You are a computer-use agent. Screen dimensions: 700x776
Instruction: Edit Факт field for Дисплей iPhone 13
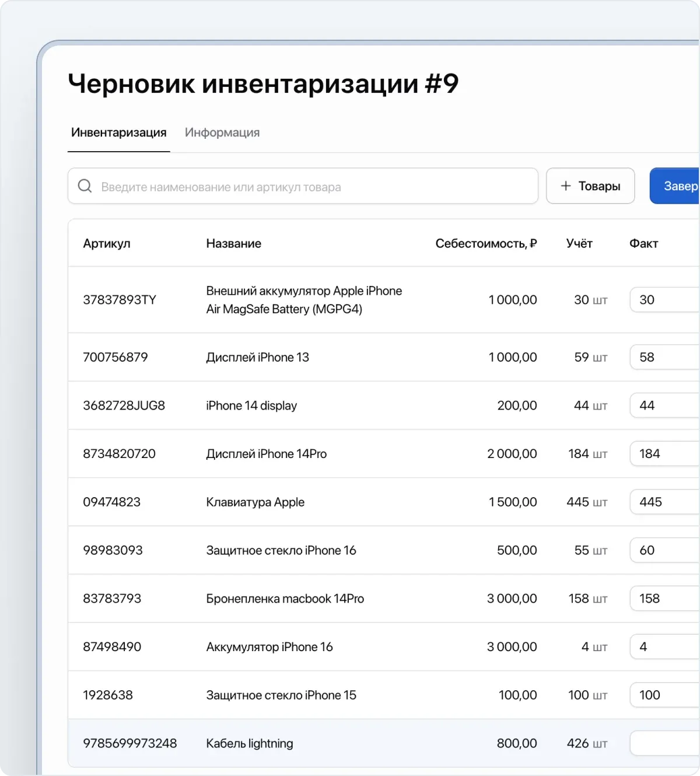[x=665, y=357]
